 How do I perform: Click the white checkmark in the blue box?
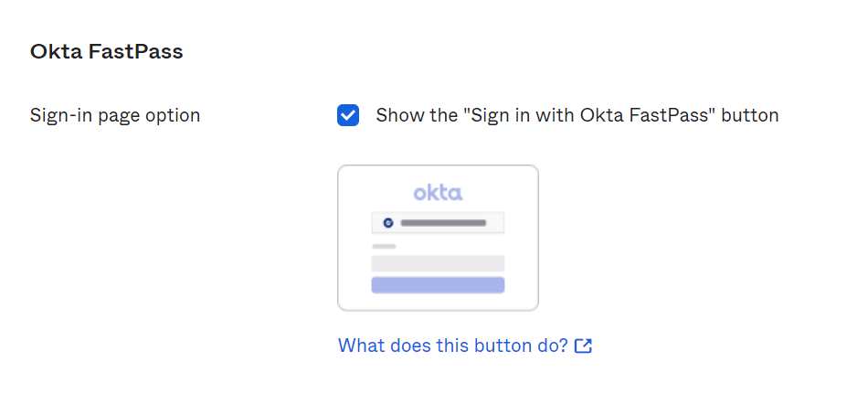click(348, 116)
